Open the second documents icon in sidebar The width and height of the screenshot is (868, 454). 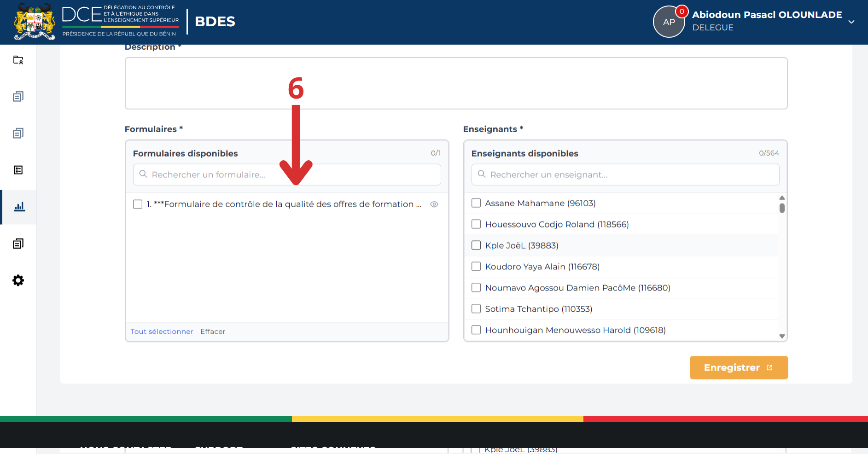18,133
